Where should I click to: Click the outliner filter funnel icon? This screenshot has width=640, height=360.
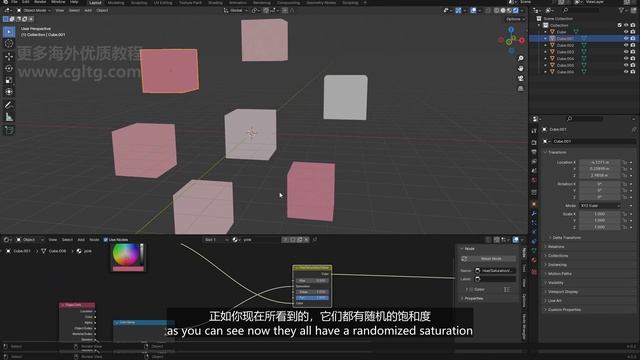click(621, 10)
